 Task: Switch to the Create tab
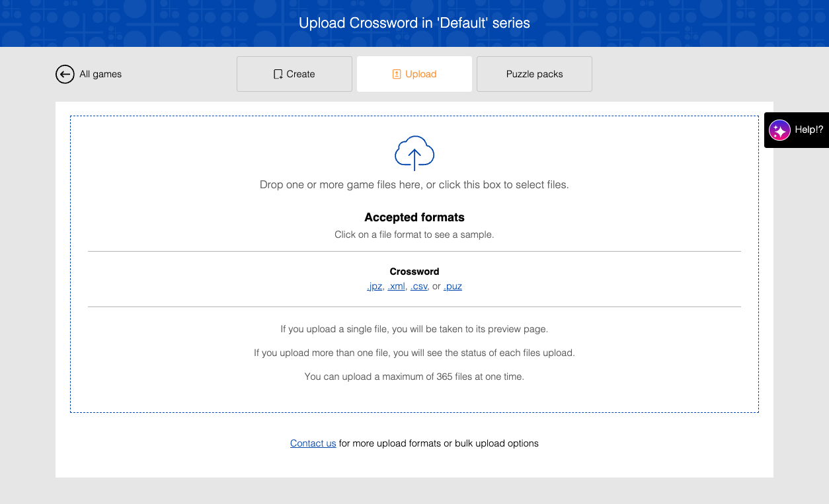[x=294, y=73]
